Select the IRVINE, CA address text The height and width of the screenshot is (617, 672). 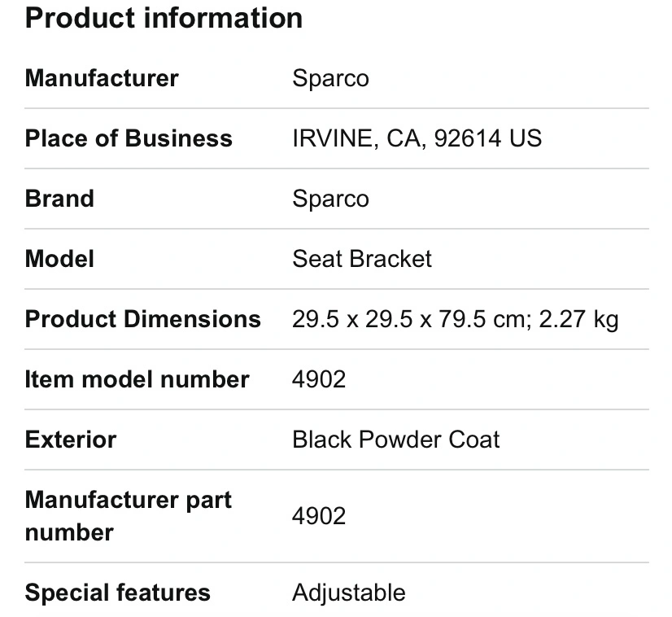417,138
